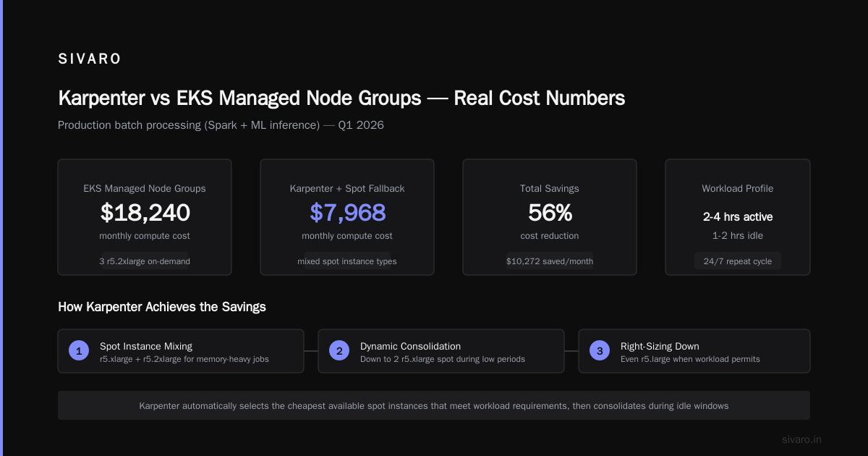868x456 pixels.
Task: Click the 'Dynamic Consolidation' step title
Action: 410,346
